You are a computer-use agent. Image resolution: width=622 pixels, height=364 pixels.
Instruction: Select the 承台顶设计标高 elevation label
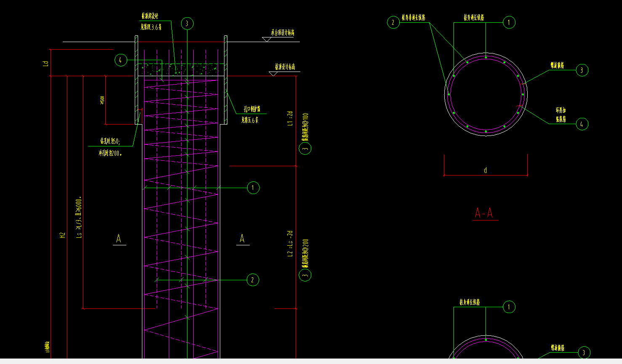(x=283, y=32)
